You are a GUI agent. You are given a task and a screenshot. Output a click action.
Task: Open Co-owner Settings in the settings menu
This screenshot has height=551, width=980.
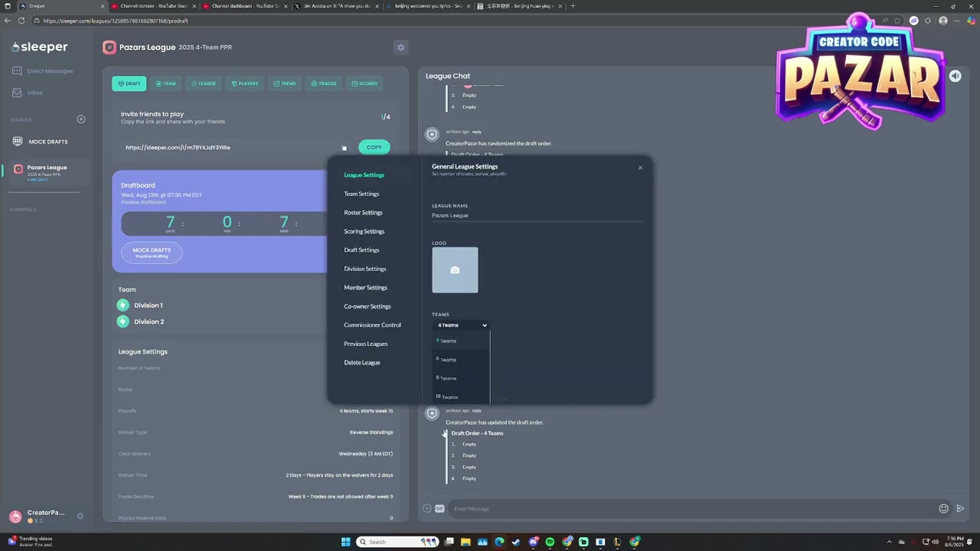(367, 306)
